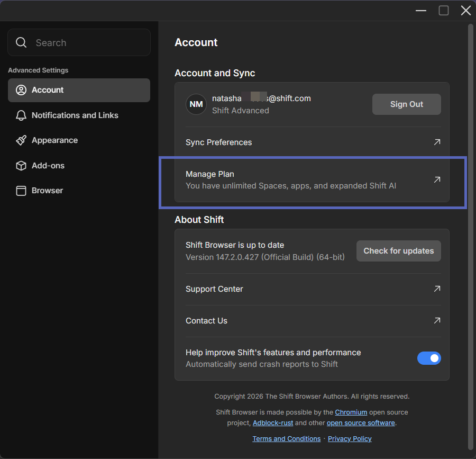476x459 pixels.
Task: Open Terms and Conditions link
Action: pyautogui.click(x=286, y=439)
